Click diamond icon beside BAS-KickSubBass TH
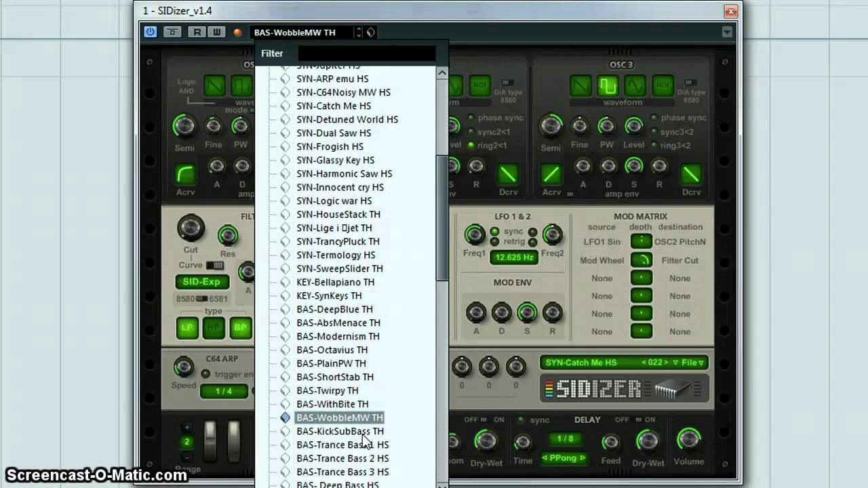 coord(285,431)
